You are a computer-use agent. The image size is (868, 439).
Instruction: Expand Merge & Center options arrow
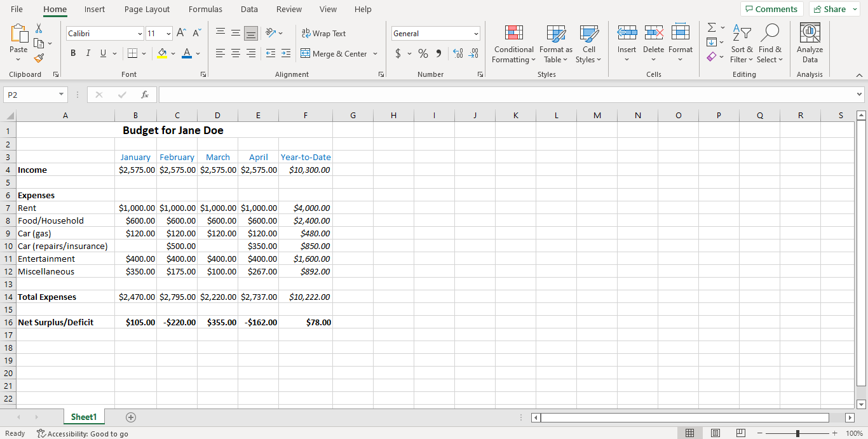[375, 53]
